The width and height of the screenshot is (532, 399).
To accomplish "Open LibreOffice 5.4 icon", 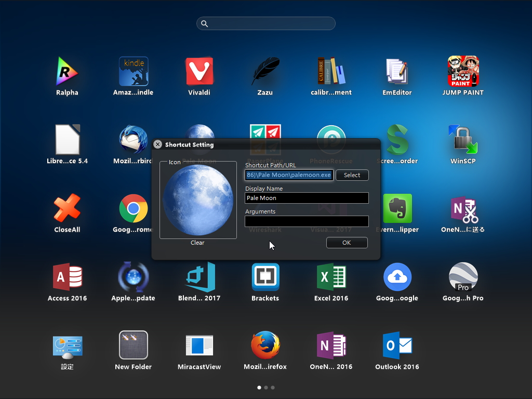I will click(67, 139).
